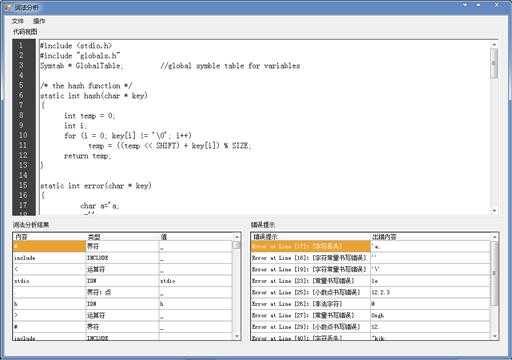The width and height of the screenshot is (512, 360).
Task: Click the 内容 column header
Action: (x=50, y=237)
